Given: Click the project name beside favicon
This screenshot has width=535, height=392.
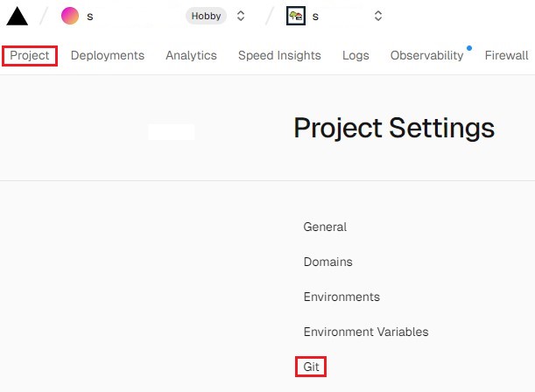Looking at the screenshot, I should [x=315, y=16].
